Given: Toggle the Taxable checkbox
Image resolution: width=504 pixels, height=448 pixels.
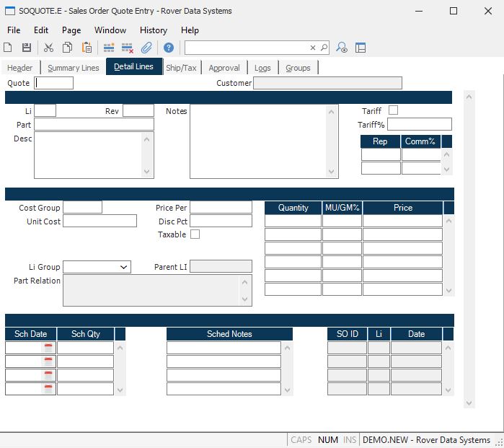Looking at the screenshot, I should 195,234.
